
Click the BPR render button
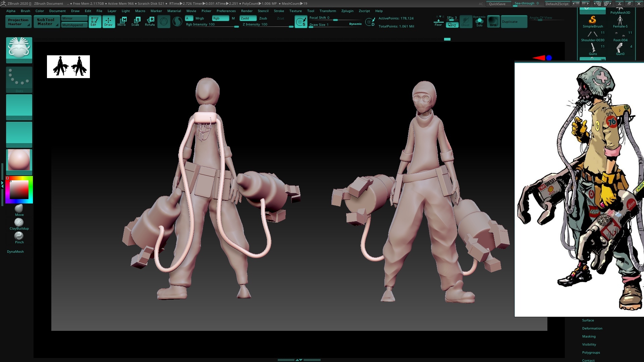[x=493, y=21]
